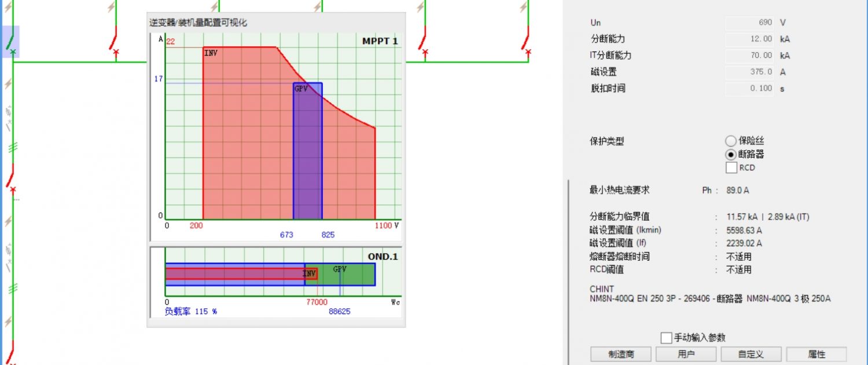Click lightning bolt above breaker right of panel
The width and height of the screenshot is (868, 365).
point(421,8)
